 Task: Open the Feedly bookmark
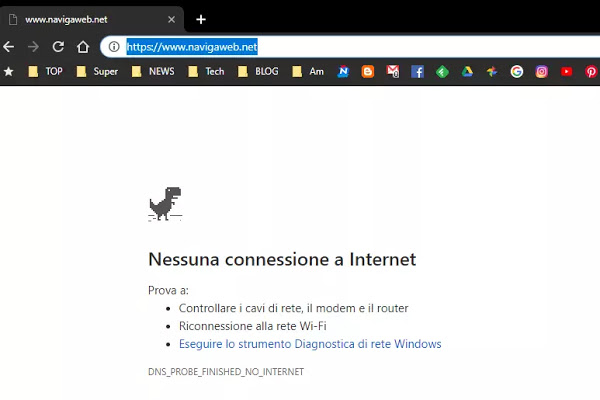442,72
